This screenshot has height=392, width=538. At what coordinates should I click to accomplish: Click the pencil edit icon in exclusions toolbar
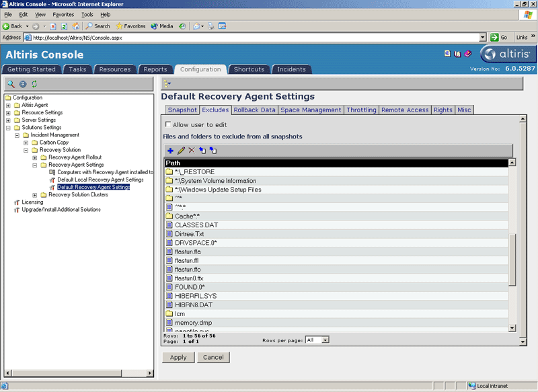(181, 151)
